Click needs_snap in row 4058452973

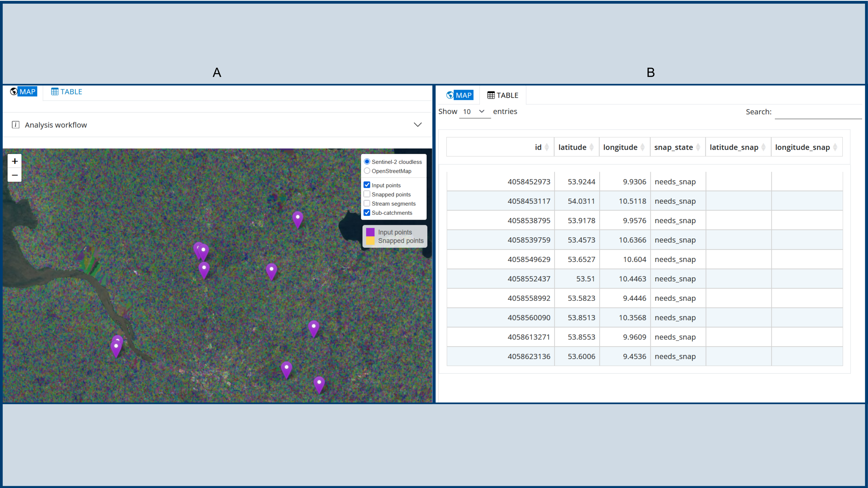675,182
